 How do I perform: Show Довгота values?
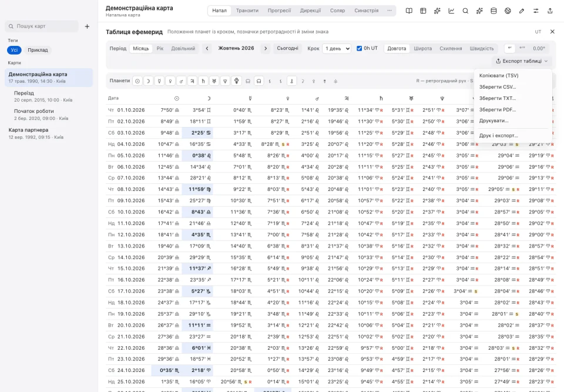click(397, 48)
